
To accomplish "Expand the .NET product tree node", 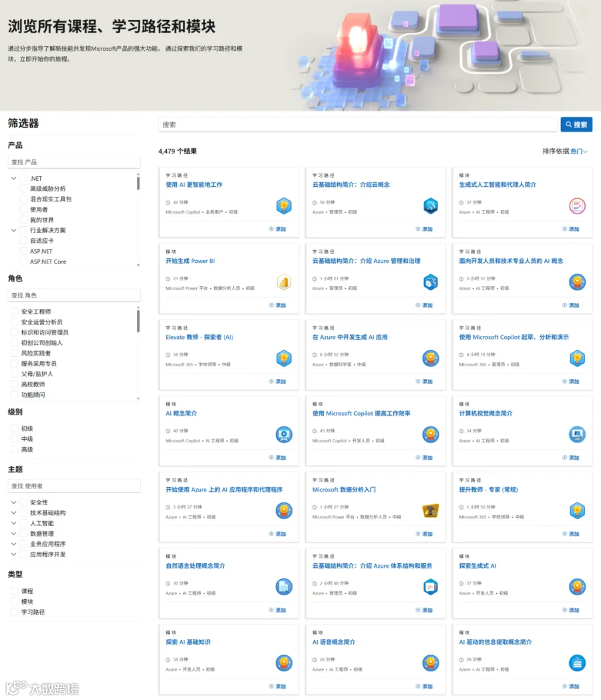I will pyautogui.click(x=13, y=178).
